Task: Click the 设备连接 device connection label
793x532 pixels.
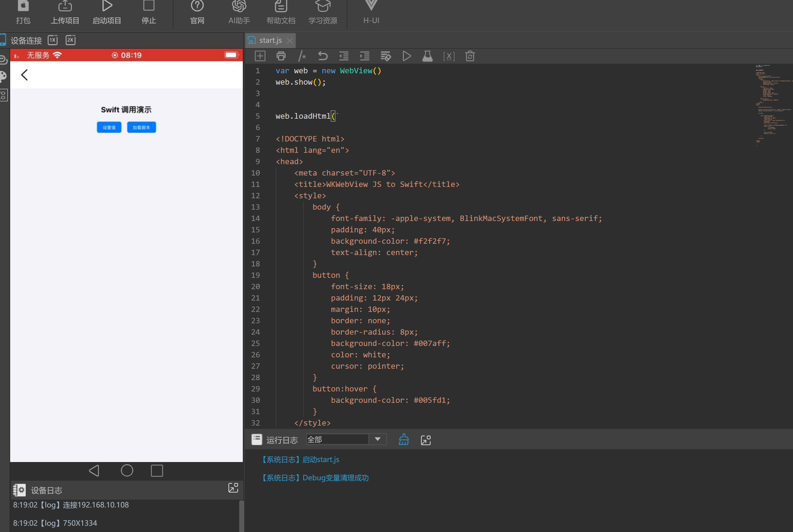Action: [x=26, y=40]
